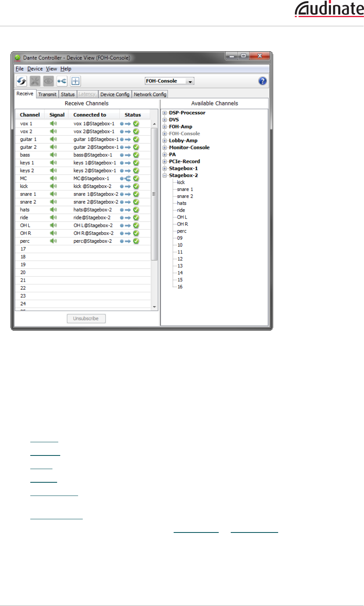364x606 pixels.
Task: Click unicast arrow icon for guitar 1
Action: coord(125,139)
